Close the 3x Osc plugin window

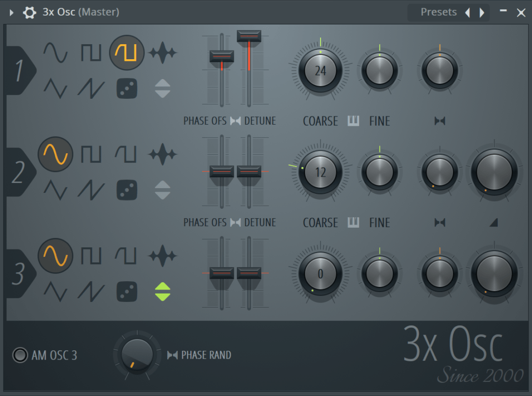click(521, 13)
